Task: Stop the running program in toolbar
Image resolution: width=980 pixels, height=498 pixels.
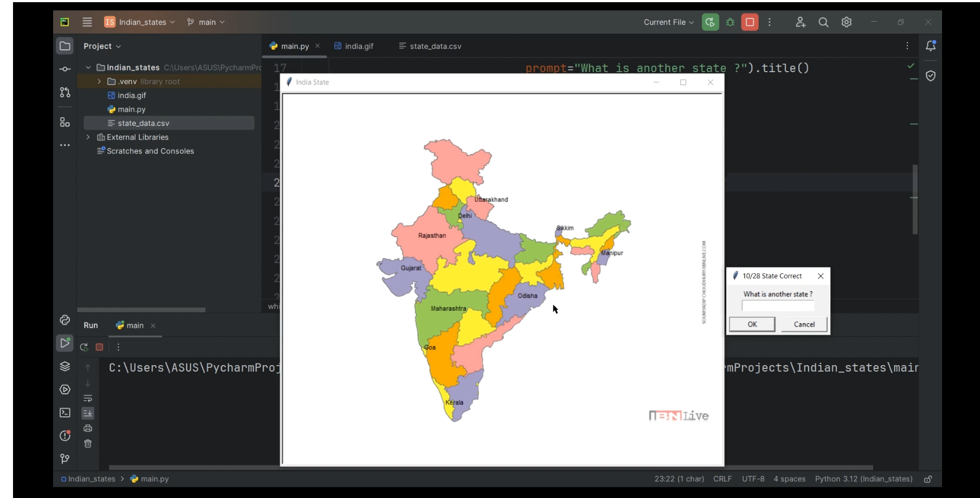Action: (750, 22)
